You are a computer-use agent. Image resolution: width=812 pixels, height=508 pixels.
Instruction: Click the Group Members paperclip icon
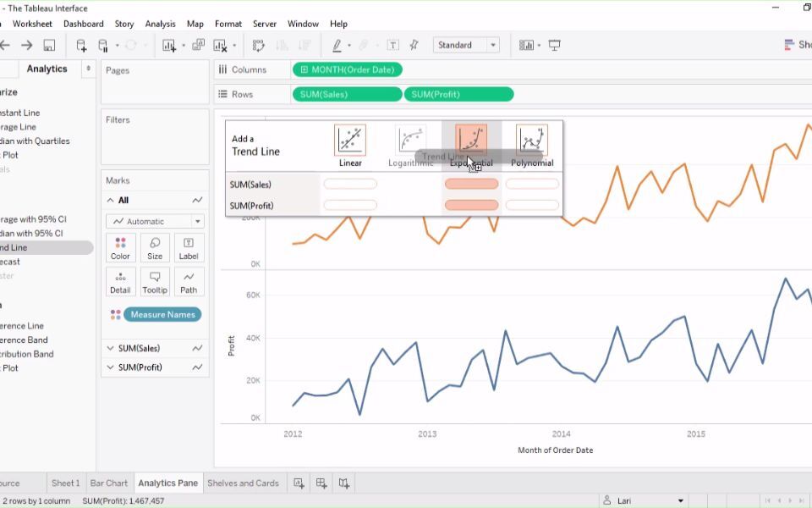pos(364,46)
